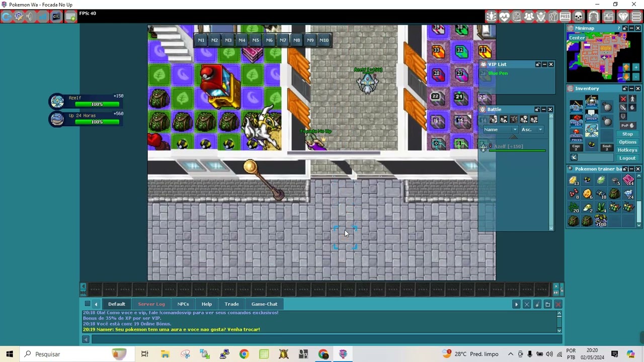The image size is (644, 362).
Task: Select the Azelf portrait in Inventory
Action: [x=592, y=130]
